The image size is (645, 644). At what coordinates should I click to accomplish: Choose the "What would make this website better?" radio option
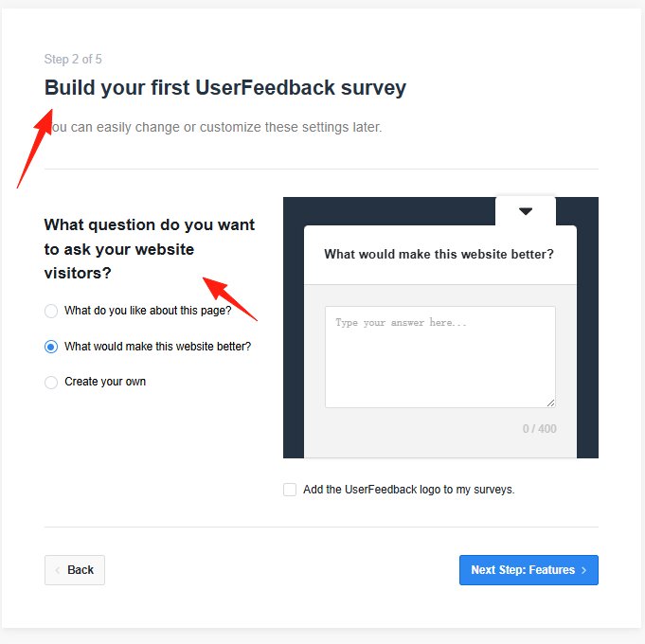51,347
